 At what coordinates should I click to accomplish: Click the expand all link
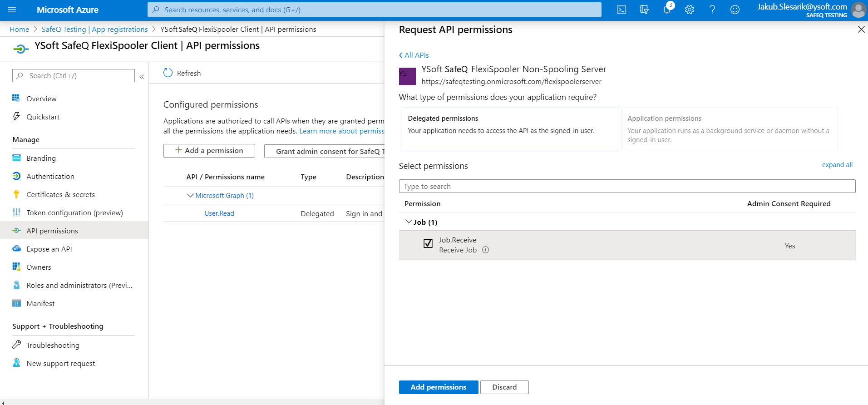tap(837, 165)
